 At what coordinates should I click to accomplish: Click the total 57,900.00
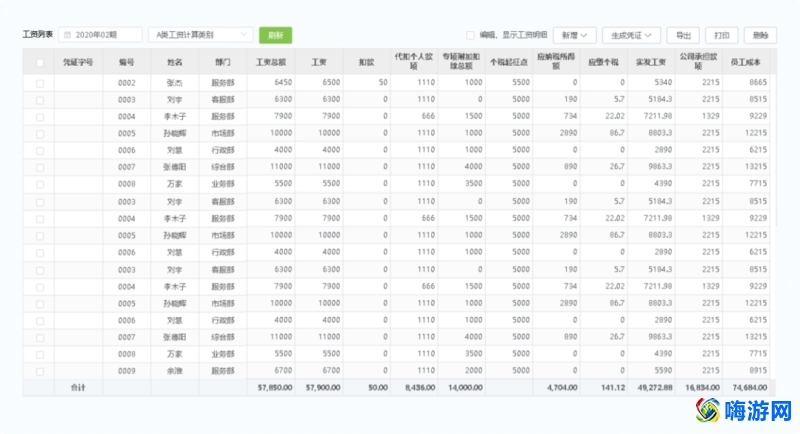pyautogui.click(x=323, y=388)
